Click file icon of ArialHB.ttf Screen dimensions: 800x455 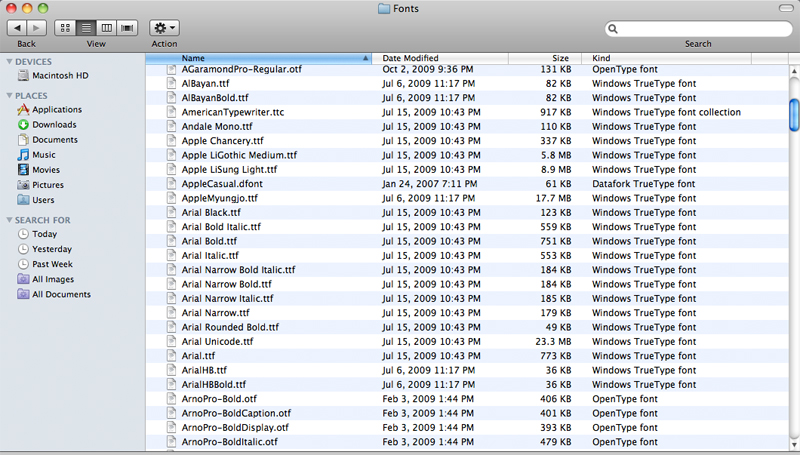(x=171, y=370)
